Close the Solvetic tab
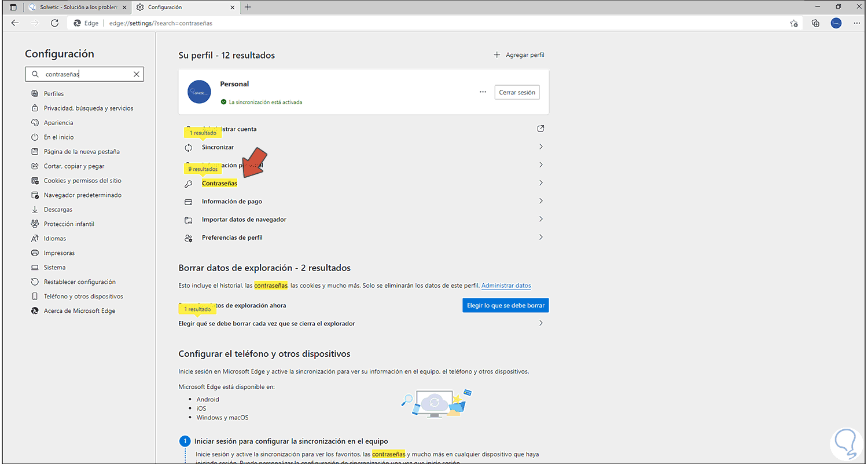 (124, 7)
